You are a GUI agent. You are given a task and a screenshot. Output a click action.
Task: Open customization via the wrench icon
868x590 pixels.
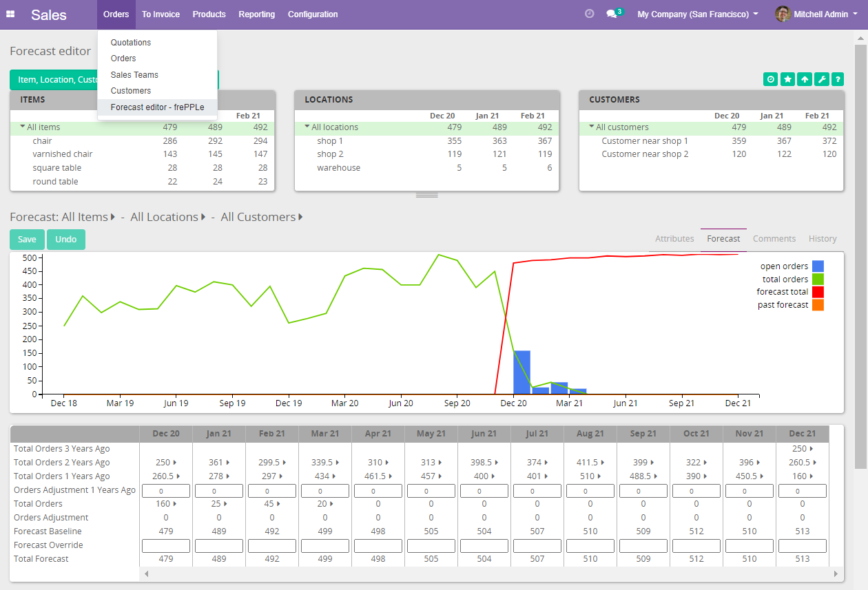(821, 79)
